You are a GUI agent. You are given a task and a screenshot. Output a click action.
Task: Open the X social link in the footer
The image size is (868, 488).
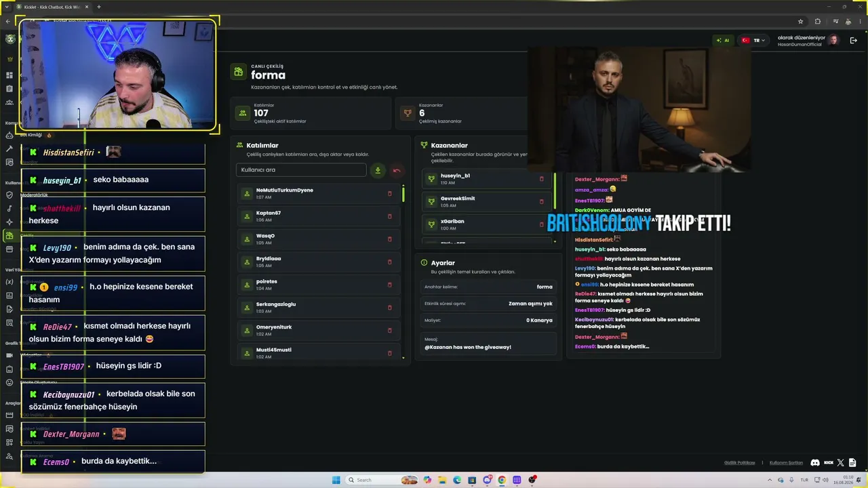click(x=841, y=462)
